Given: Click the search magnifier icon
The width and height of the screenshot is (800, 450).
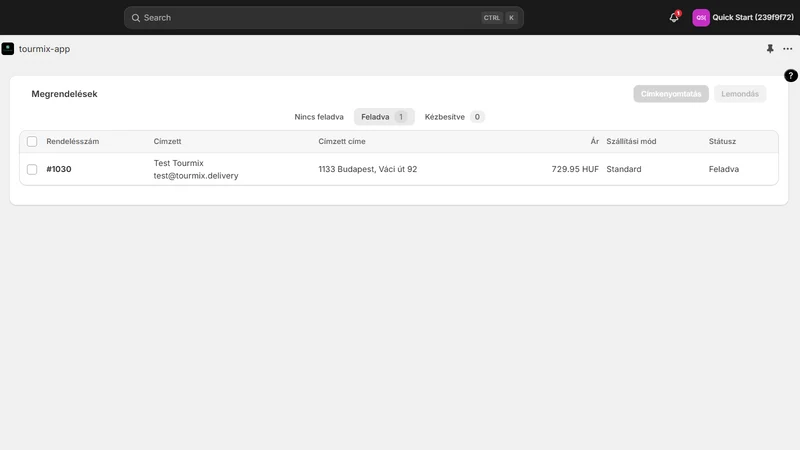Looking at the screenshot, I should (136, 18).
